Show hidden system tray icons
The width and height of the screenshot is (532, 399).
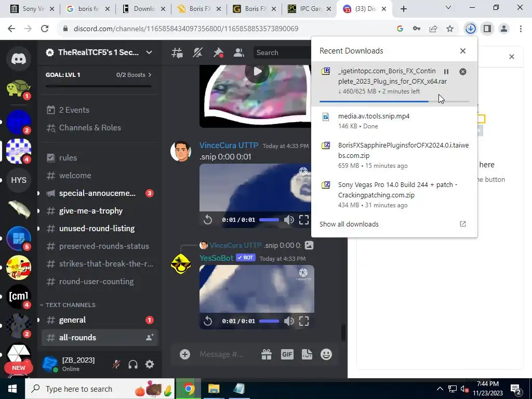point(440,389)
